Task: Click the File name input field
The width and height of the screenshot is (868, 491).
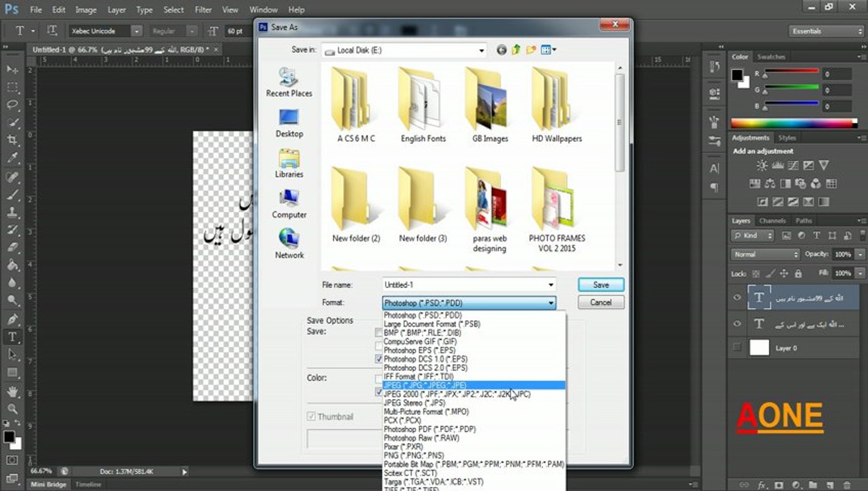Action: [x=464, y=285]
